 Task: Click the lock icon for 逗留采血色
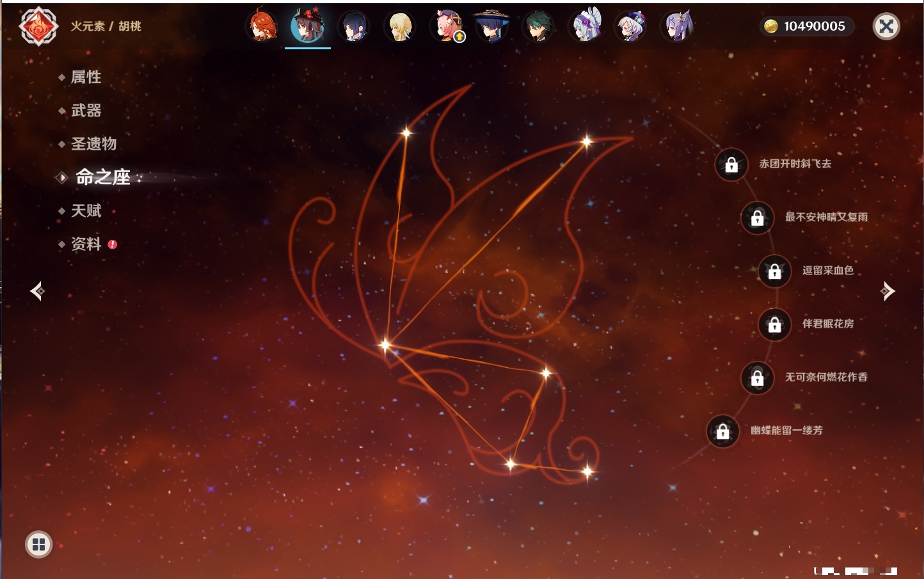(x=774, y=271)
